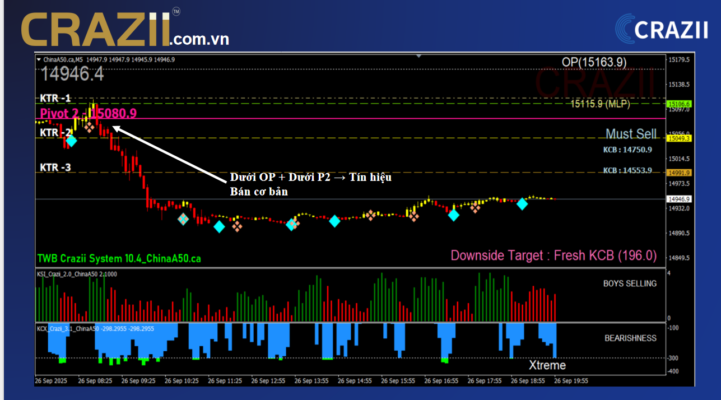Click the OP(15163.9) label

(x=594, y=62)
